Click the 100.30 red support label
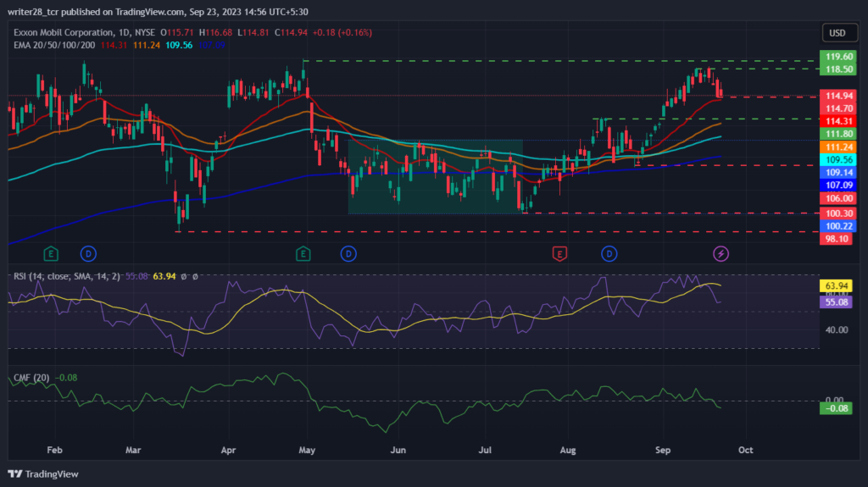Screen dimensions: 868x487 coord(838,213)
